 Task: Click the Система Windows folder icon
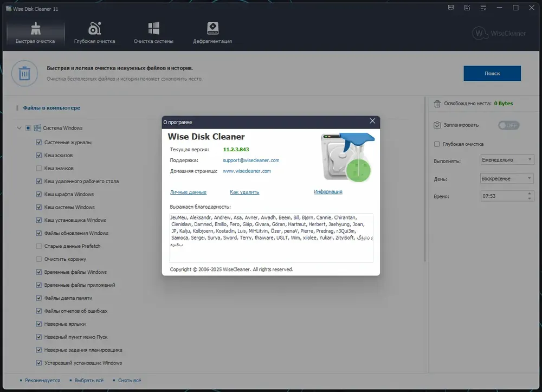[37, 128]
